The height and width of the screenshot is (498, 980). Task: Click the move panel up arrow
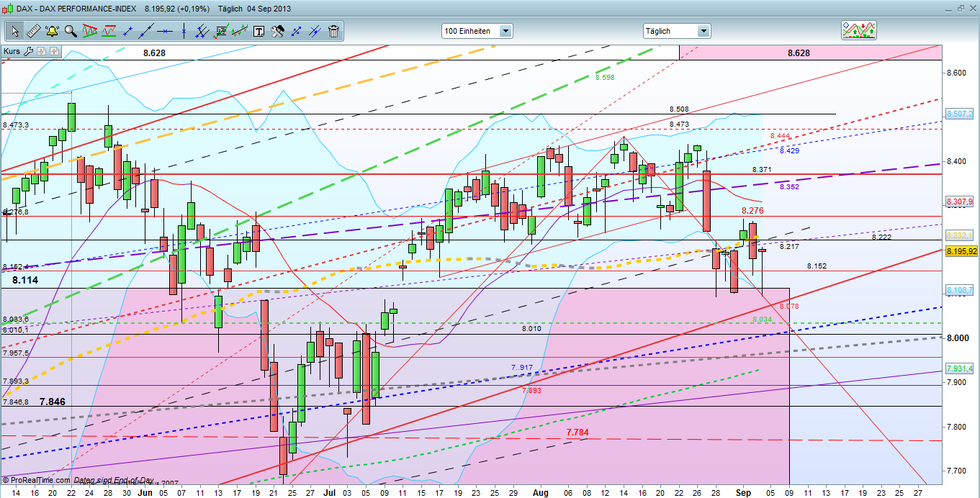[54, 51]
